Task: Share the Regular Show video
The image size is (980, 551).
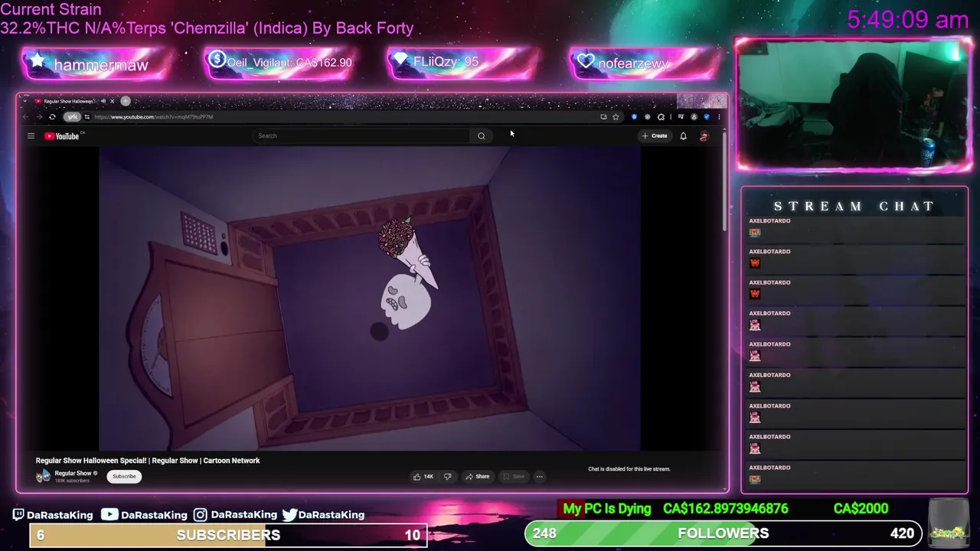Action: (477, 477)
